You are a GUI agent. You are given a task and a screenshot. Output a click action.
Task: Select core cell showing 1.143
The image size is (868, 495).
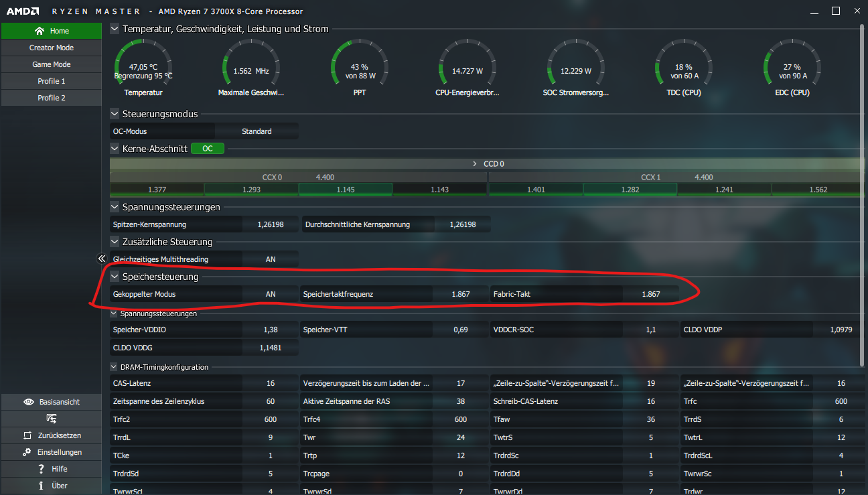439,190
